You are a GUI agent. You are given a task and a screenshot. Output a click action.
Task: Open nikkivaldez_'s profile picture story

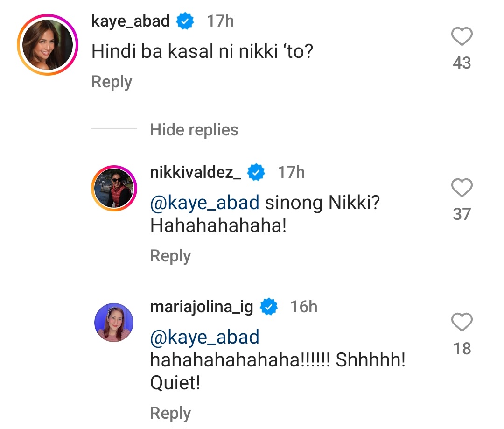pos(114,188)
